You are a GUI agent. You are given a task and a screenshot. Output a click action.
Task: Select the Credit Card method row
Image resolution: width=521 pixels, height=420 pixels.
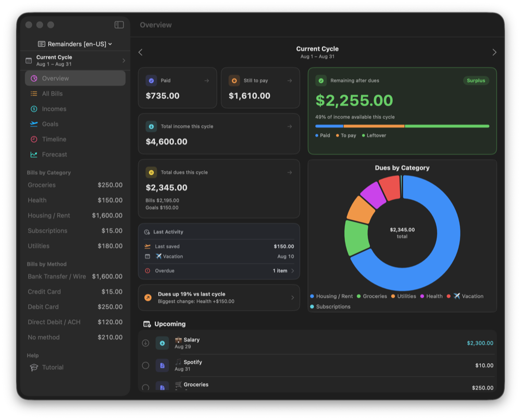click(x=75, y=292)
